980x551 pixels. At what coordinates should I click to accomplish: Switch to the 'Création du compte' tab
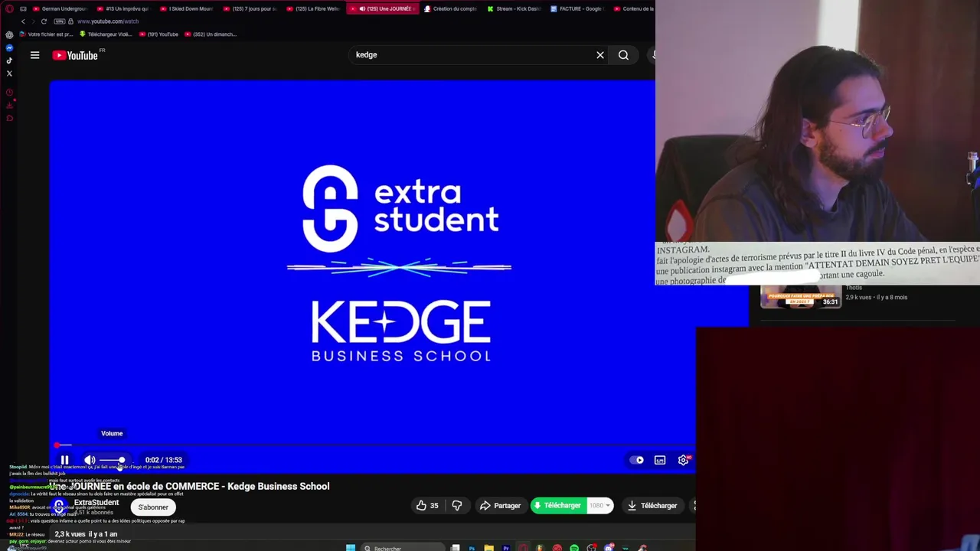pos(450,8)
